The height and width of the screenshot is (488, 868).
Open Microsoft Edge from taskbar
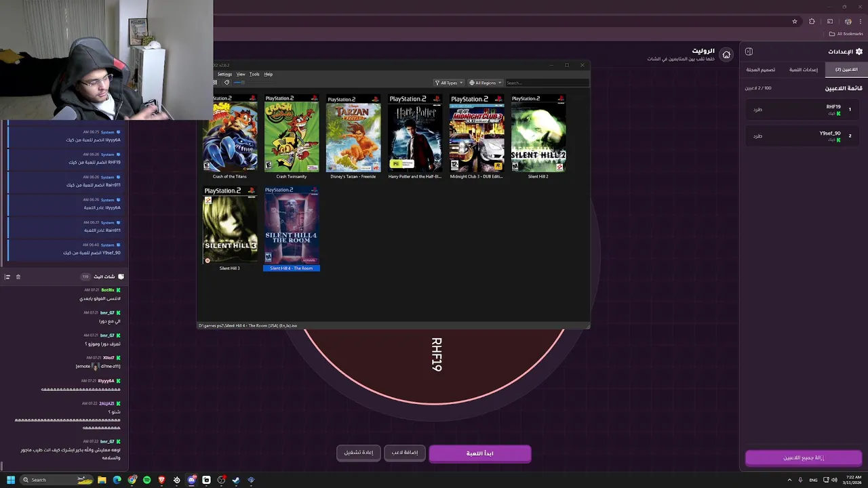[117, 480]
